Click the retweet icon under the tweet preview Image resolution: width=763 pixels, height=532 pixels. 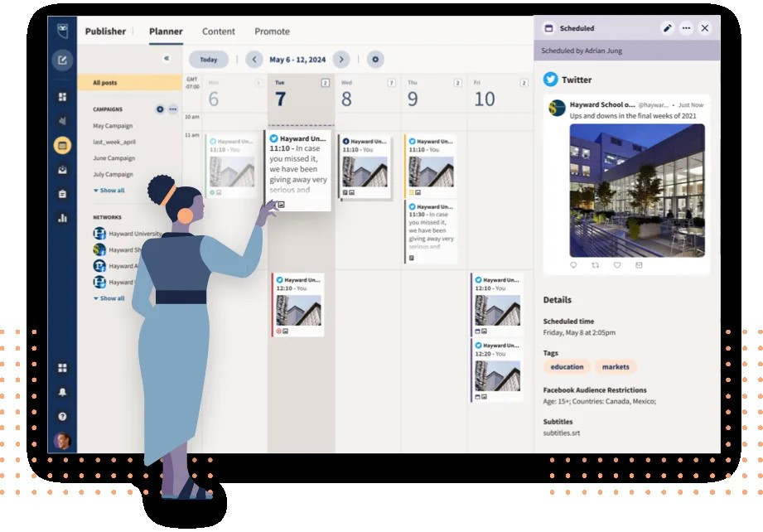(x=595, y=265)
